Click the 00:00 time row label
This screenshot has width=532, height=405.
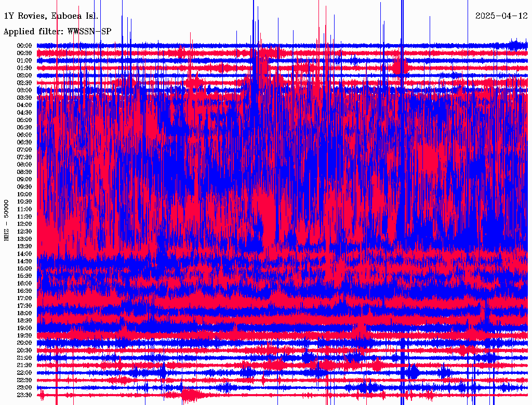pos(24,46)
